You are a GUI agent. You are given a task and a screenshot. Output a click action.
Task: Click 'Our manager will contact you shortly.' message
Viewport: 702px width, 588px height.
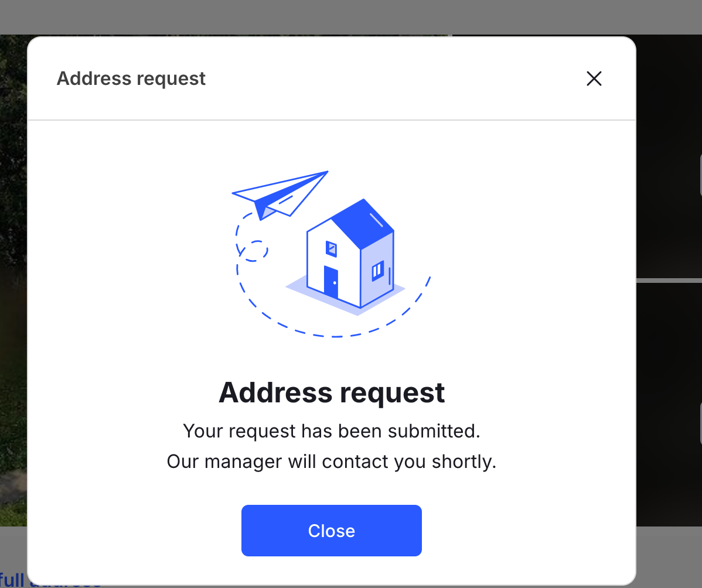pyautogui.click(x=331, y=461)
